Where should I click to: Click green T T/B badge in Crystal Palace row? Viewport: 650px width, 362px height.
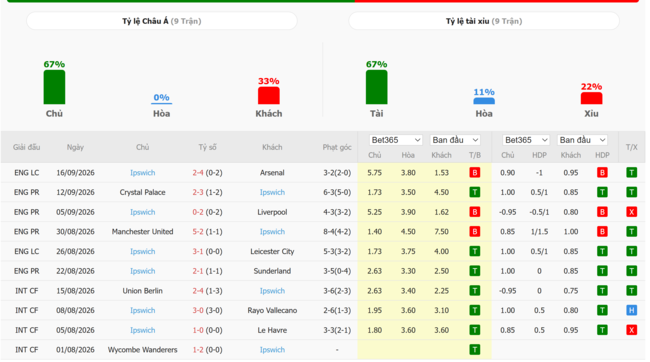click(x=475, y=192)
